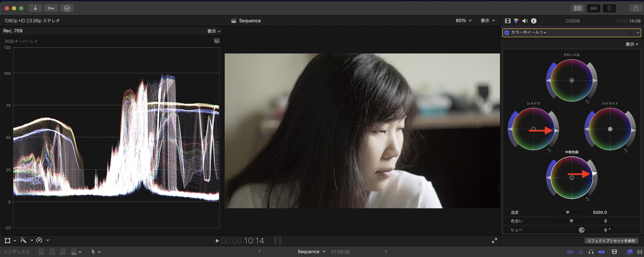Click the video scope settings icon
This screenshot has width=644, height=257.
pyautogui.click(x=217, y=41)
